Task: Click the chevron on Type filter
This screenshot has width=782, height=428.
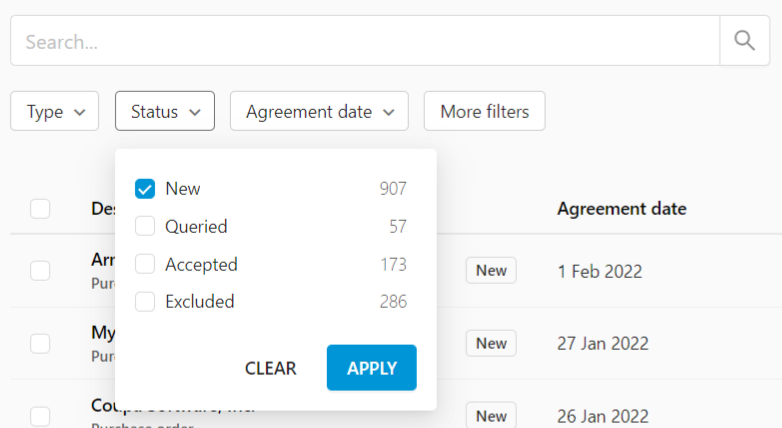Action: (x=79, y=112)
